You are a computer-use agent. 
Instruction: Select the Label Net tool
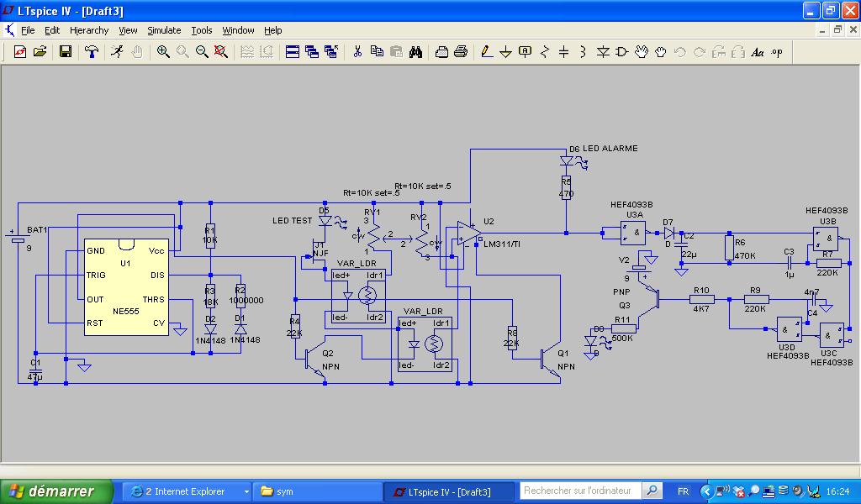525,51
